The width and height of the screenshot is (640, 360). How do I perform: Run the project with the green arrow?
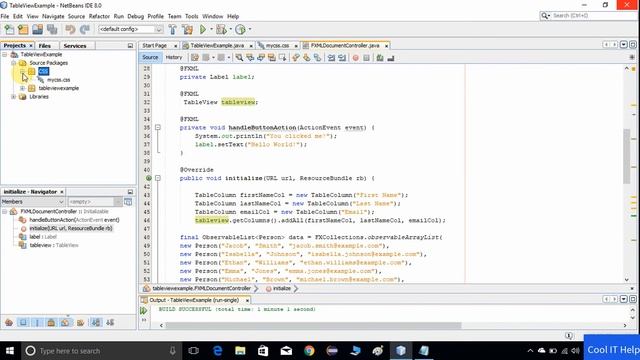203,29
